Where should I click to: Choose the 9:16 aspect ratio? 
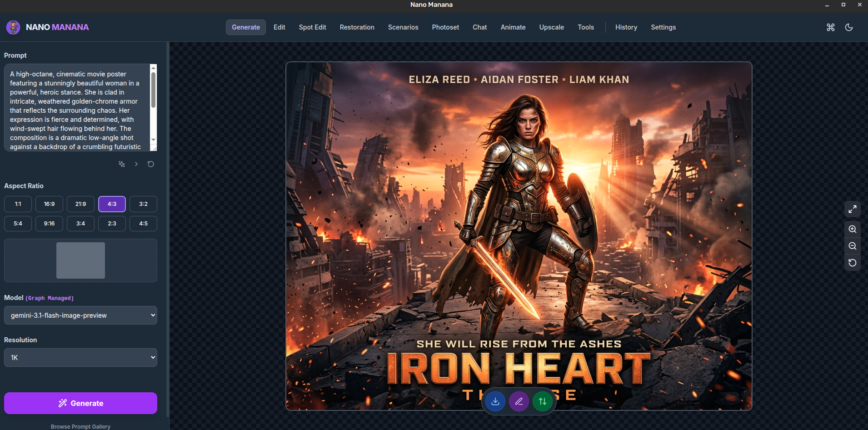(x=49, y=224)
